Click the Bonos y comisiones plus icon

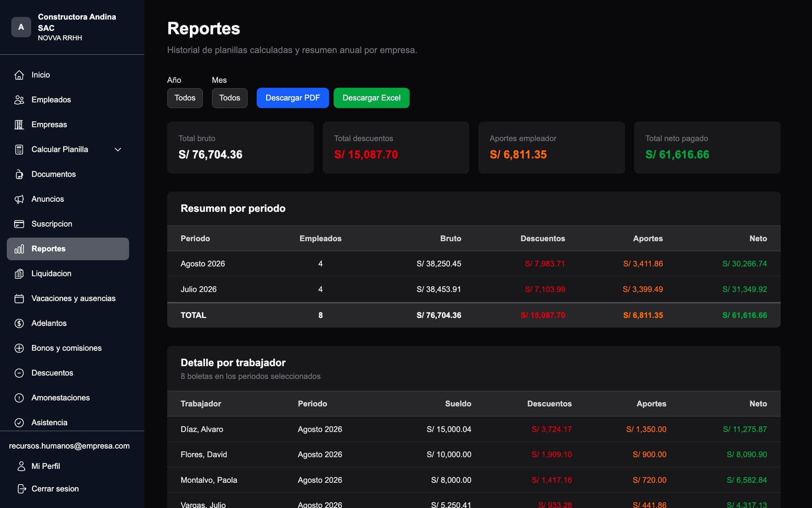pyautogui.click(x=19, y=348)
